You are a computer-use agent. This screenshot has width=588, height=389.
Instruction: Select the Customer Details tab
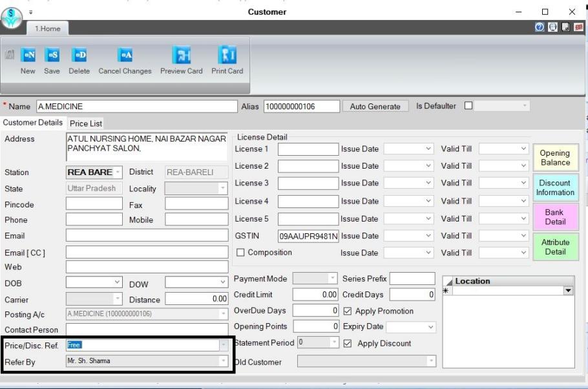click(32, 123)
